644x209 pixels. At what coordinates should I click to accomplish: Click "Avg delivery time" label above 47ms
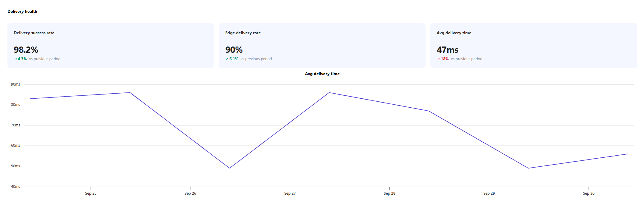pyautogui.click(x=454, y=33)
